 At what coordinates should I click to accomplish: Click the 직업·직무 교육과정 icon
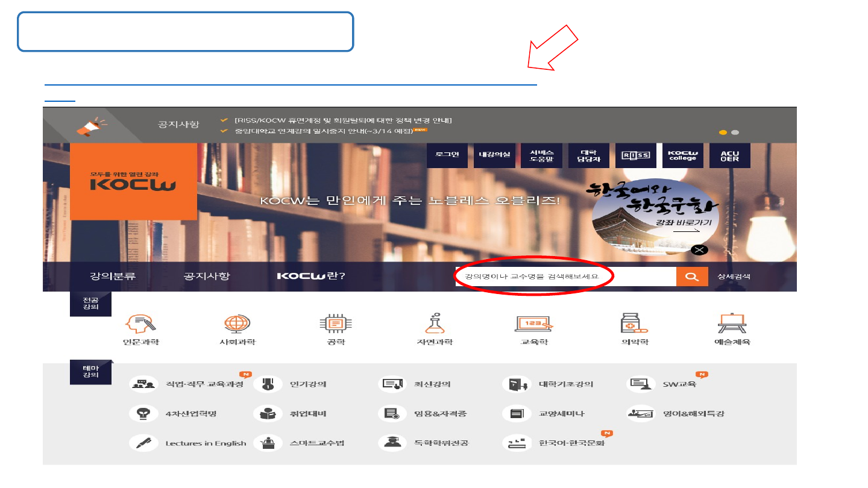tap(143, 384)
